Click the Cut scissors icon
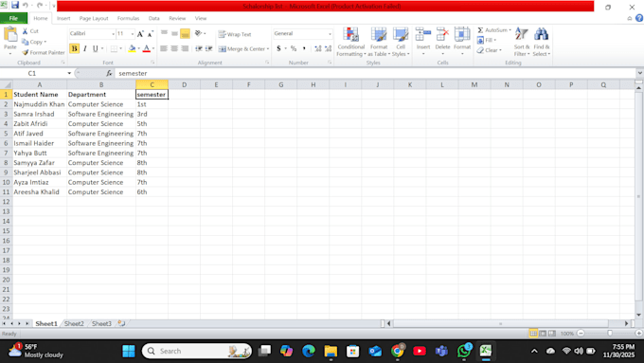Image resolution: width=644 pixels, height=363 pixels. coord(25,31)
